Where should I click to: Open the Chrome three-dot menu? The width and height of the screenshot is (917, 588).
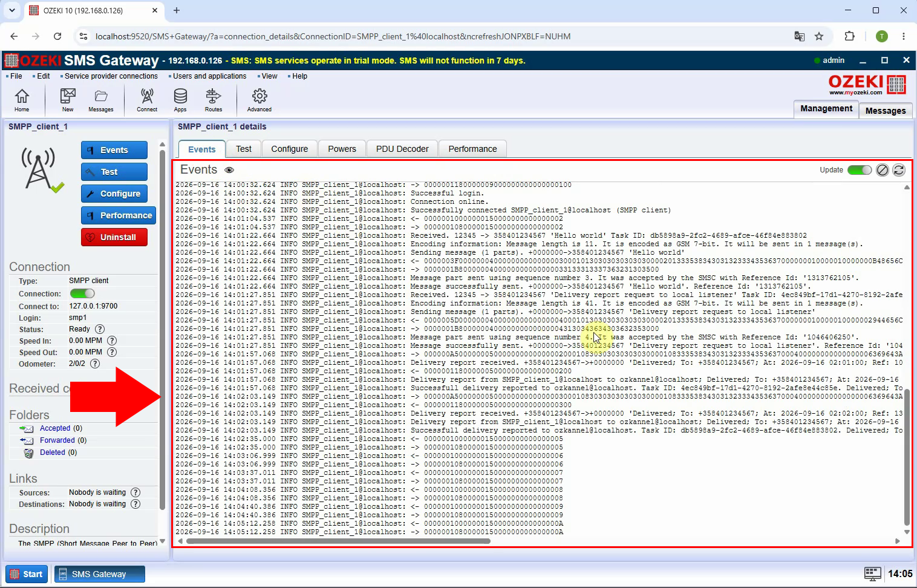pyautogui.click(x=904, y=36)
